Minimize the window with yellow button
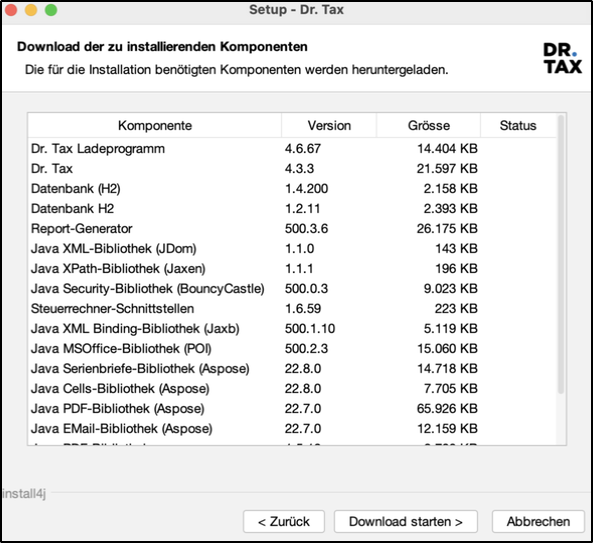 click(x=31, y=10)
